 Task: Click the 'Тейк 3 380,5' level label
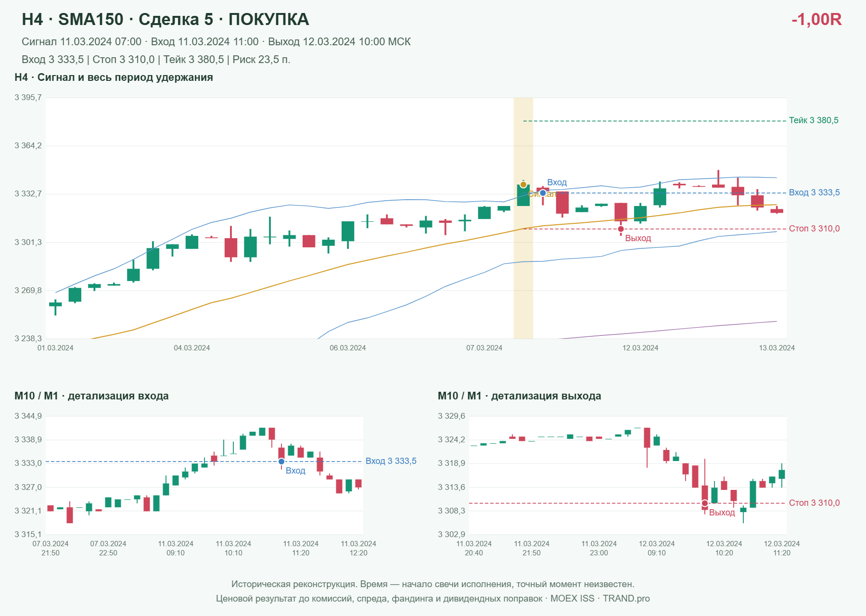pyautogui.click(x=814, y=120)
